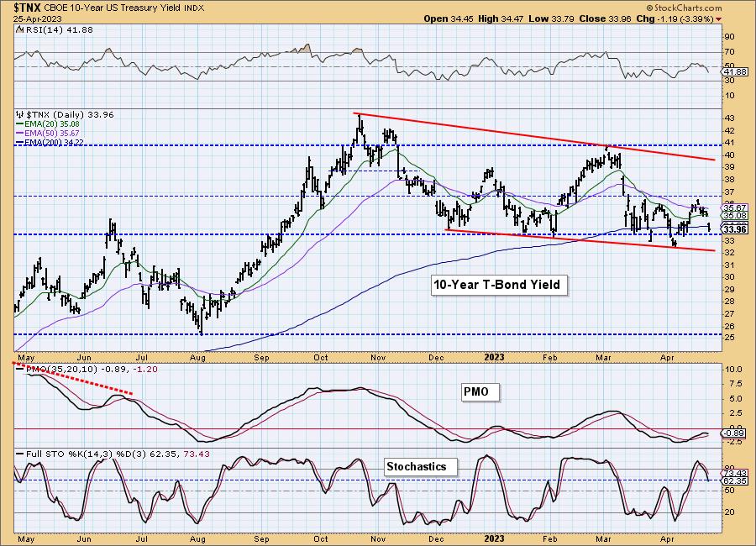Click the 90 label on RSI axis

tap(729, 37)
